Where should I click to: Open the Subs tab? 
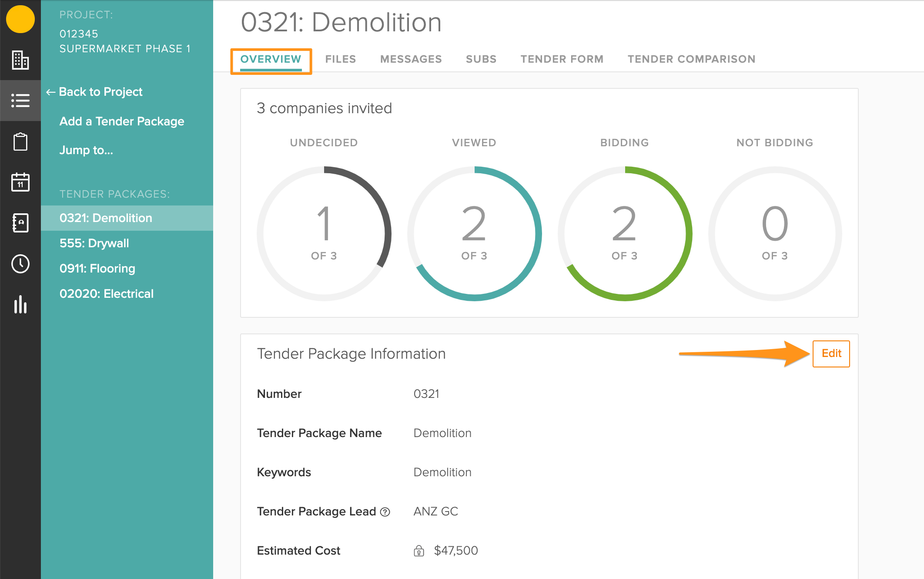tap(481, 59)
